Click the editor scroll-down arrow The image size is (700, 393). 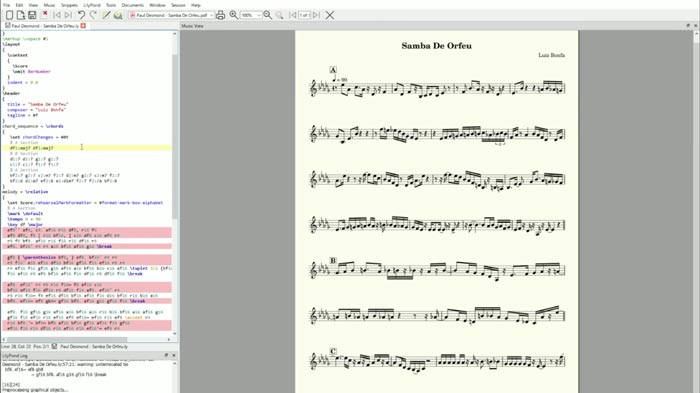coord(175,333)
